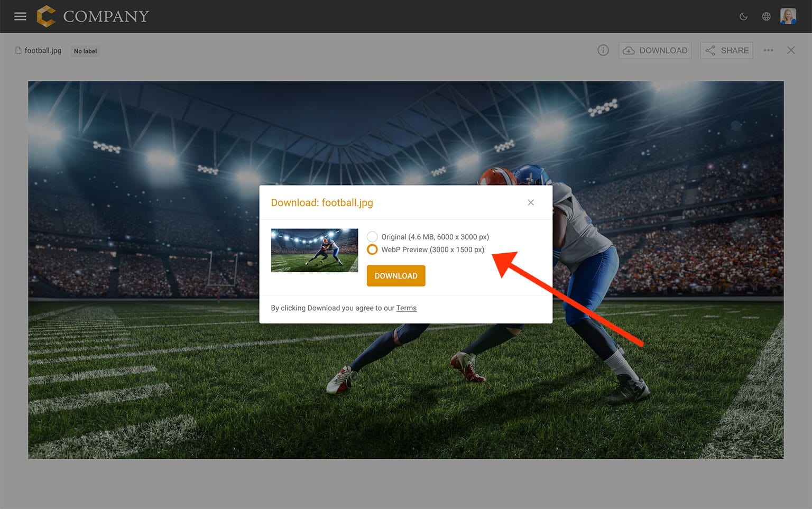
Task: Close the file preview with X icon
Action: point(791,50)
